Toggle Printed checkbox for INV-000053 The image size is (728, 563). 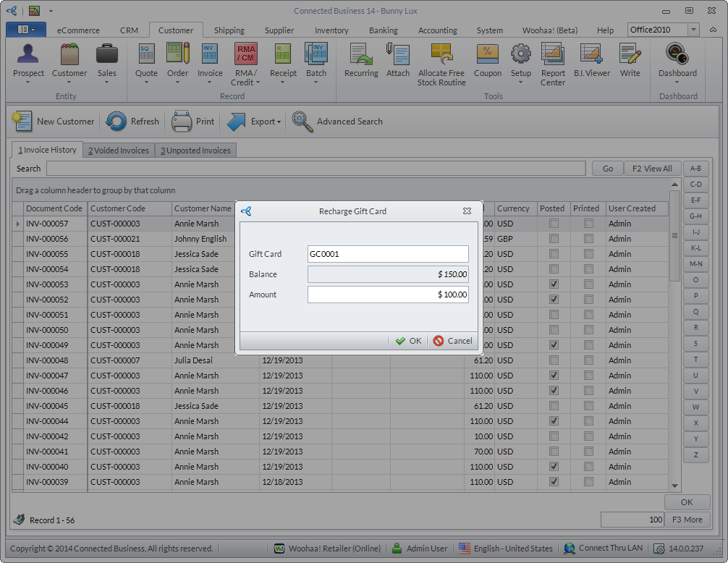tap(588, 284)
